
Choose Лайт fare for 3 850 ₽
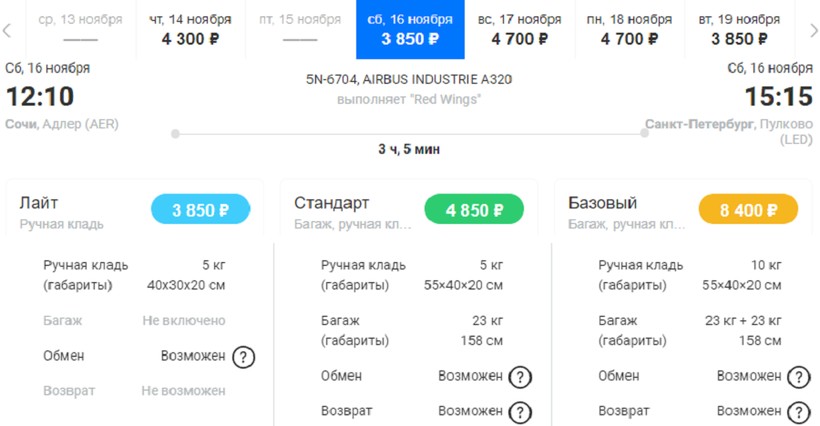click(200, 210)
